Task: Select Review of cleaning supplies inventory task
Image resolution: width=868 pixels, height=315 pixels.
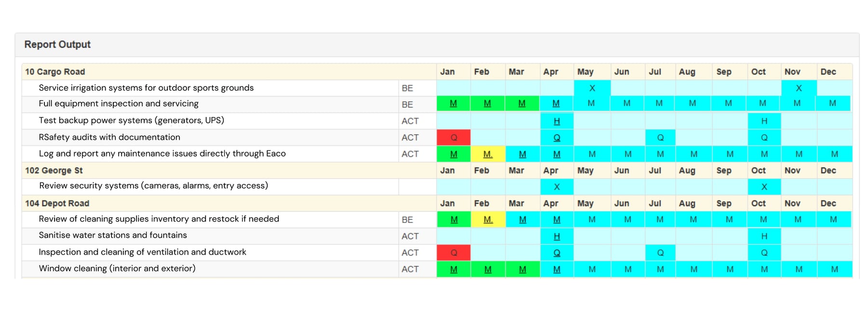Action: click(159, 219)
